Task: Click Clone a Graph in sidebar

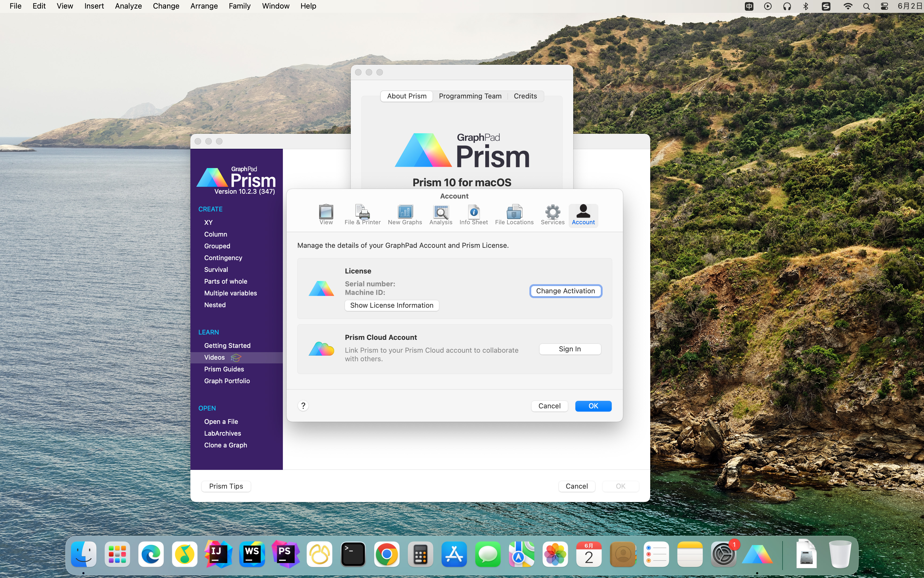Action: point(225,445)
